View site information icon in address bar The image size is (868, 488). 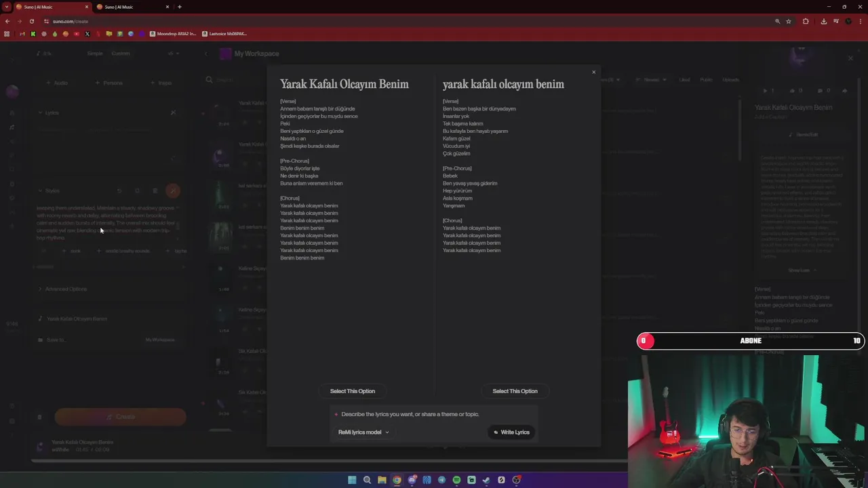pyautogui.click(x=46, y=21)
